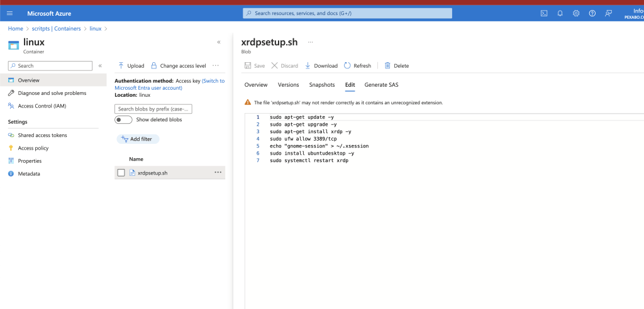Toggle Show deleted blobs switch
The width and height of the screenshot is (644, 309).
(124, 120)
